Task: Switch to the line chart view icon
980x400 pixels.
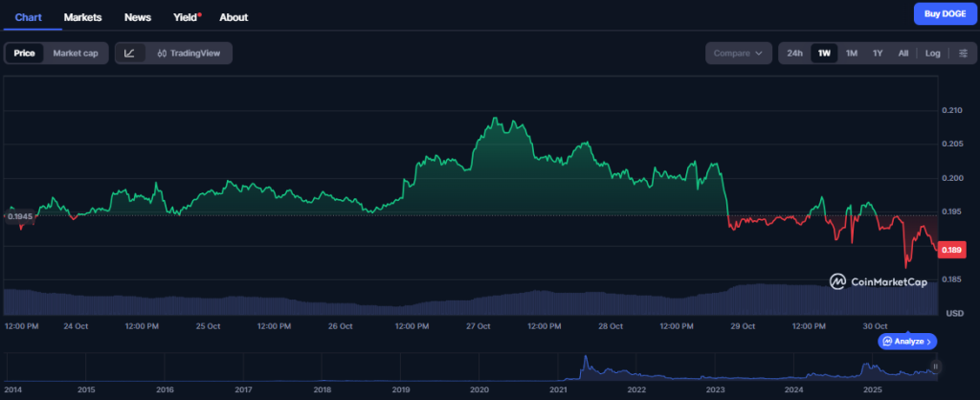Action: point(129,54)
